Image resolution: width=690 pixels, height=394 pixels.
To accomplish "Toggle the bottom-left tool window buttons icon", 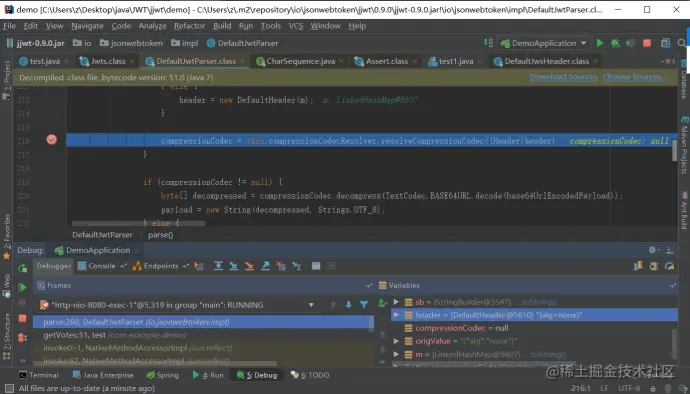I will [9, 388].
